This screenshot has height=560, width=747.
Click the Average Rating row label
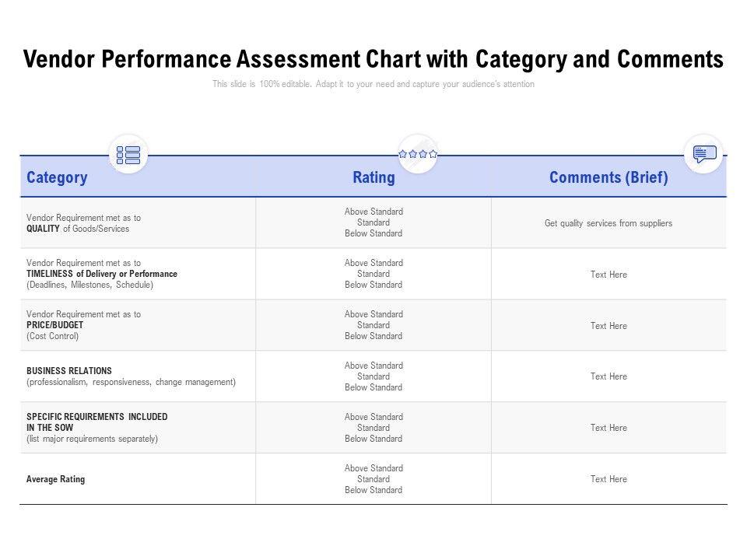pyautogui.click(x=56, y=479)
